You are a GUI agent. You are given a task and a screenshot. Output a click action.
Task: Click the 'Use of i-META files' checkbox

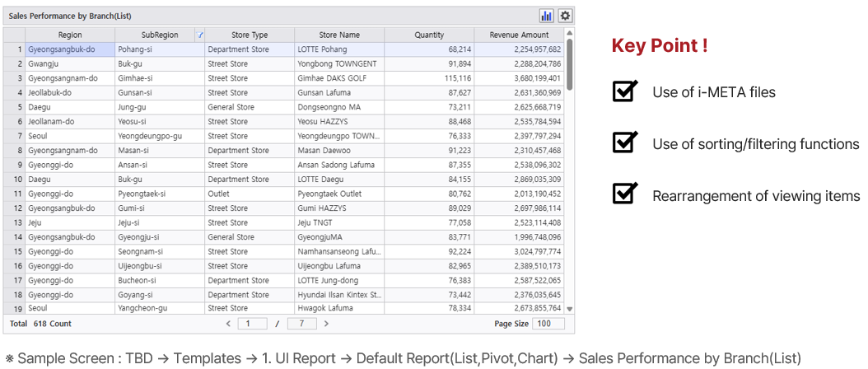tap(625, 91)
